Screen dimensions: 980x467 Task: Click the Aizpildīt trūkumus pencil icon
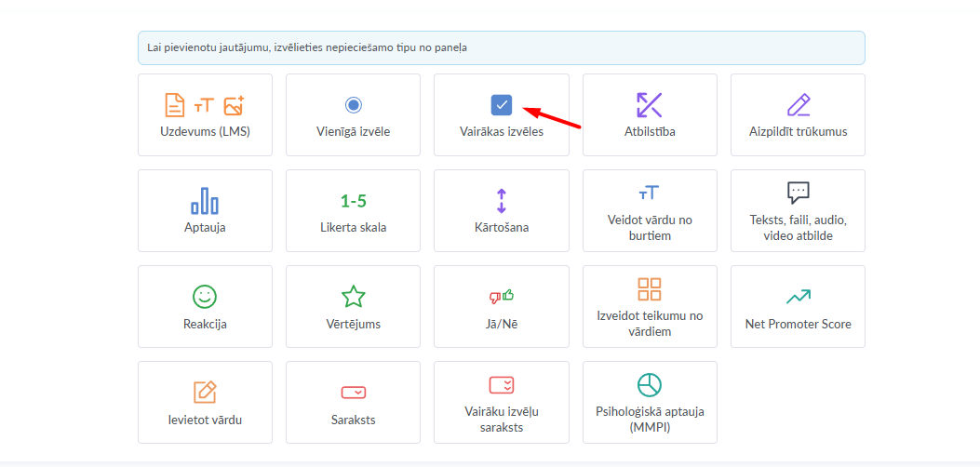[798, 104]
